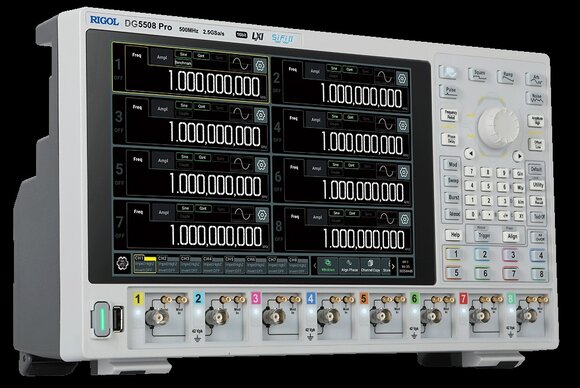Push the Mod hardware key
The width and height of the screenshot is (580, 388).
[452, 164]
